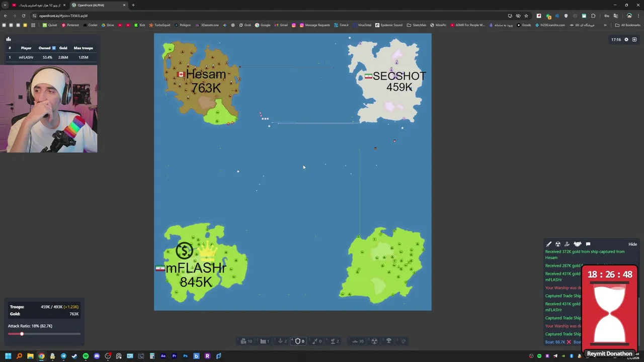
Task: Open the Chrome extensions puzzle icon
Action: click(x=593, y=16)
